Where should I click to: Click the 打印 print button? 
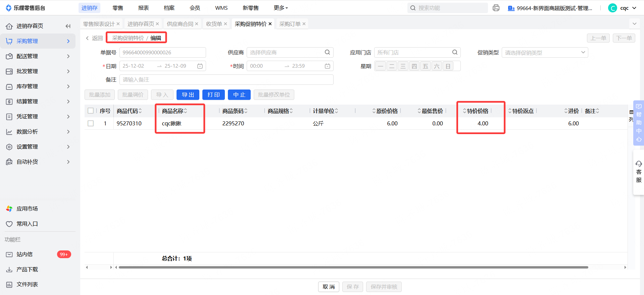coord(213,95)
